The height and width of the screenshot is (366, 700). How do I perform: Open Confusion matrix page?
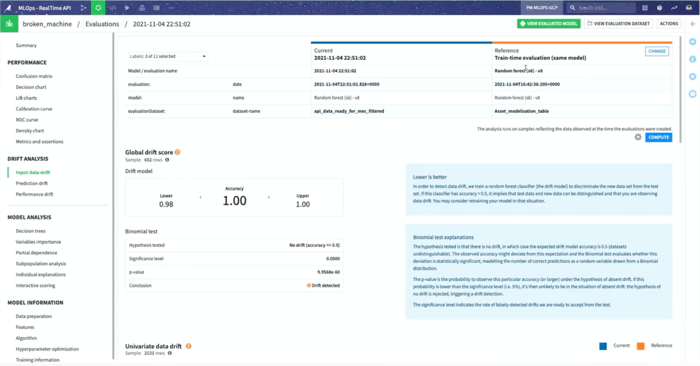click(x=34, y=76)
